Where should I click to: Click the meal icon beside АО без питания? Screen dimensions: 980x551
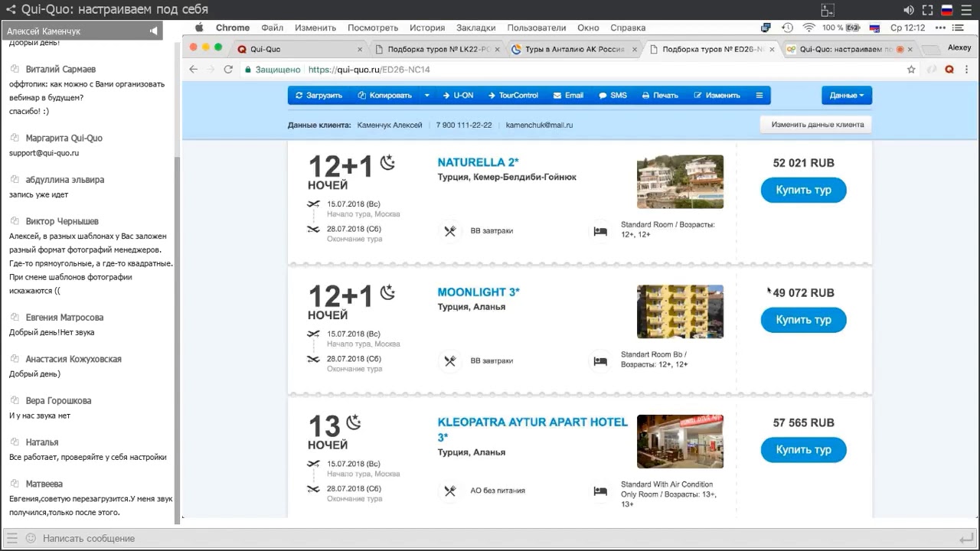(450, 491)
